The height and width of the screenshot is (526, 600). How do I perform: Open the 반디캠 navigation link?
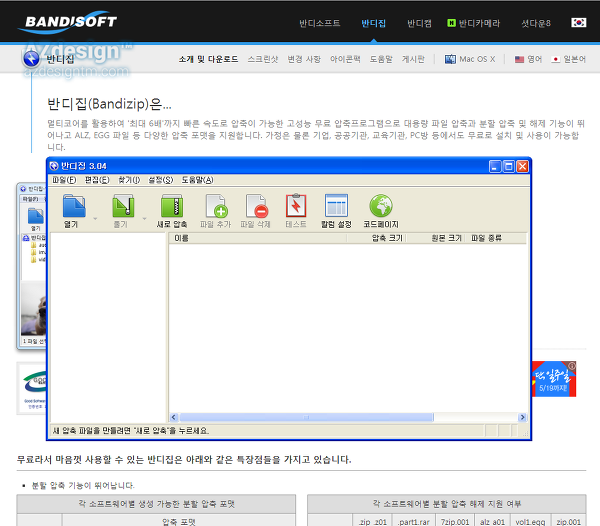pos(419,23)
